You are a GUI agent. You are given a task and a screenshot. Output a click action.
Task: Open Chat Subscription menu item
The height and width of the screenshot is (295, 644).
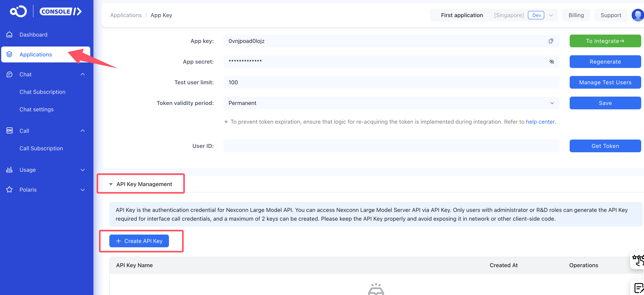[43, 92]
